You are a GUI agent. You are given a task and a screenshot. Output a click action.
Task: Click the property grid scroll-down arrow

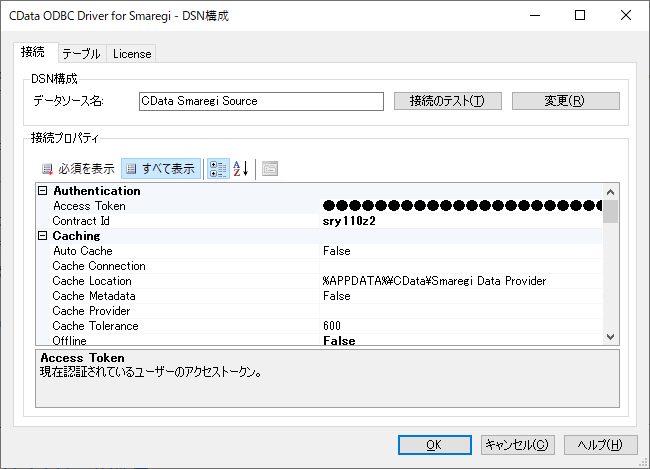[x=610, y=337]
